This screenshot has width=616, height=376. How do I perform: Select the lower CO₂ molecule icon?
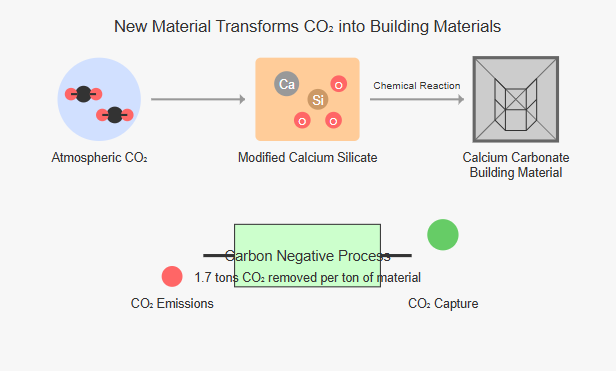115,115
